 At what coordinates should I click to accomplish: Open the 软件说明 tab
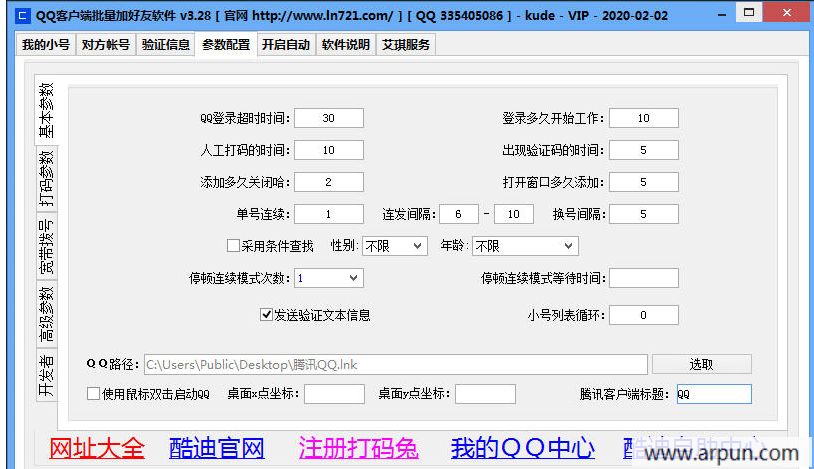(x=346, y=45)
